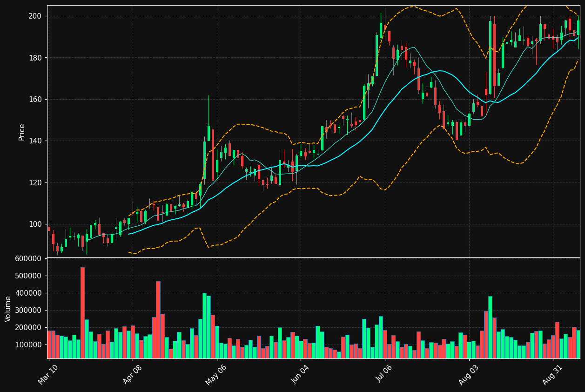
Task: Click the red volume bar peaking near 470000
Action: pos(158,320)
